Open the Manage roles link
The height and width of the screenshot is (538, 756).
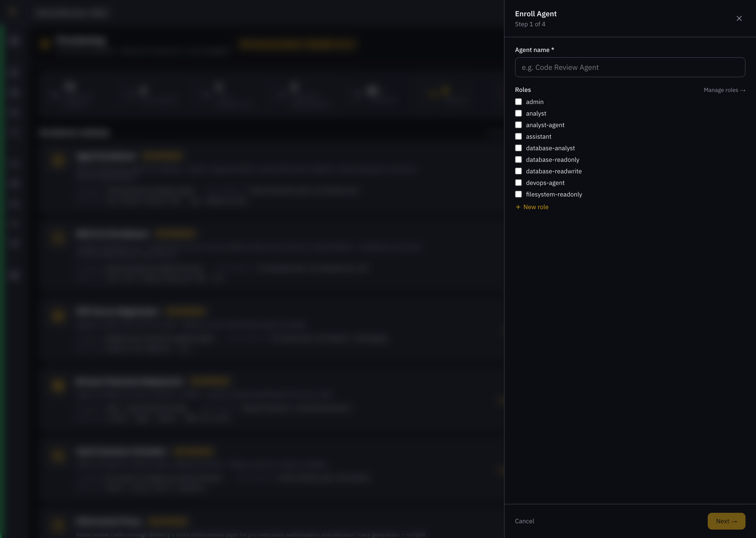pyautogui.click(x=724, y=90)
